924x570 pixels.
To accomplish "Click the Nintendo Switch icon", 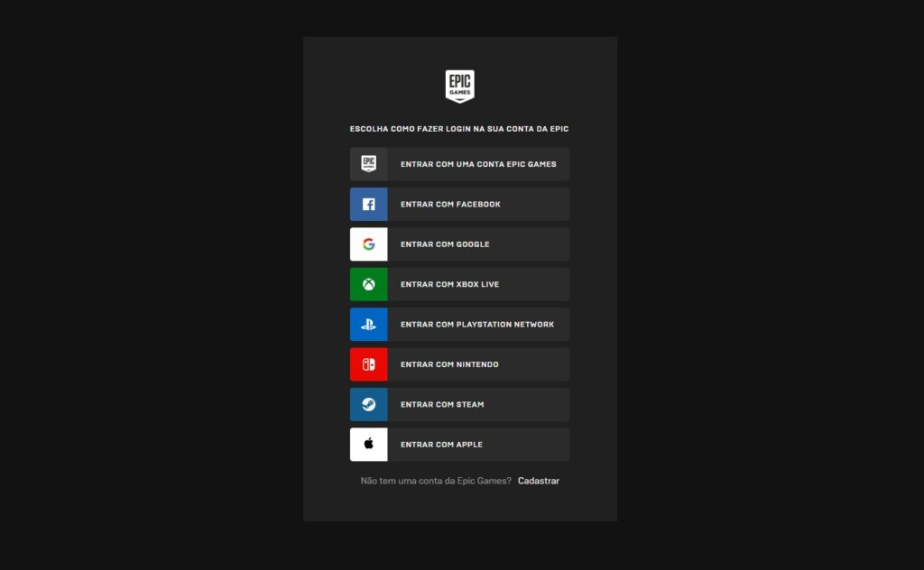I will (369, 364).
